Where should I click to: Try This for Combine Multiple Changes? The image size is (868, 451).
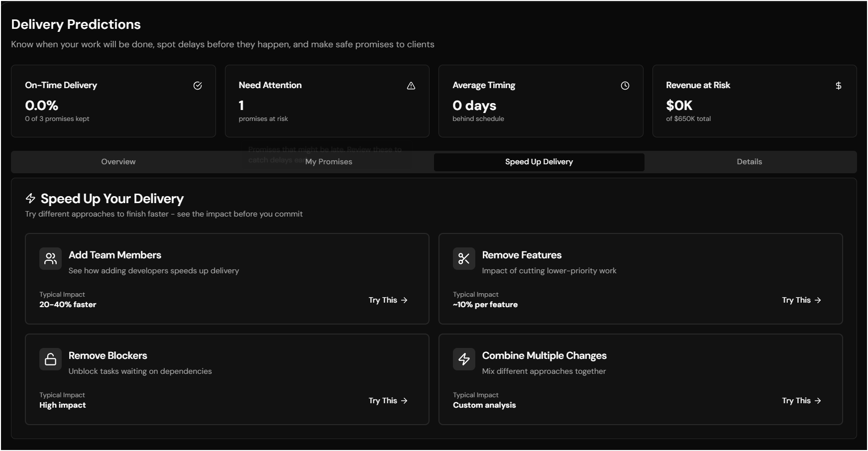click(x=801, y=401)
